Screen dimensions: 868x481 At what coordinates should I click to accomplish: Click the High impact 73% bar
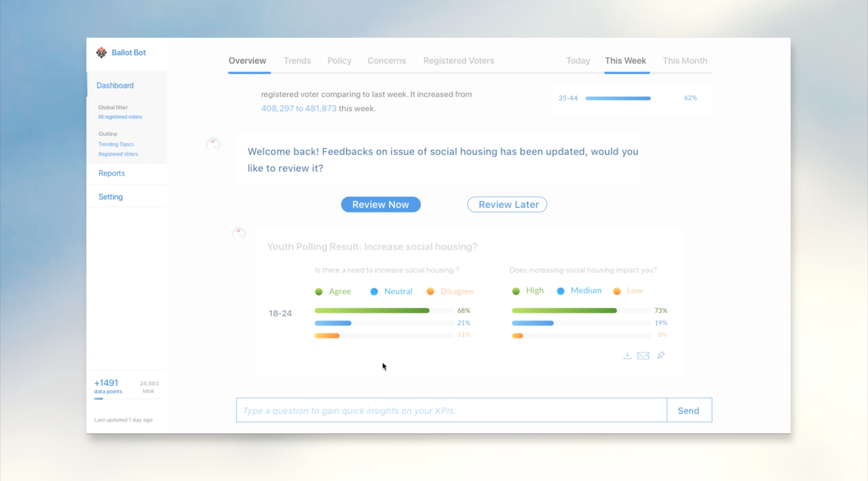click(564, 311)
